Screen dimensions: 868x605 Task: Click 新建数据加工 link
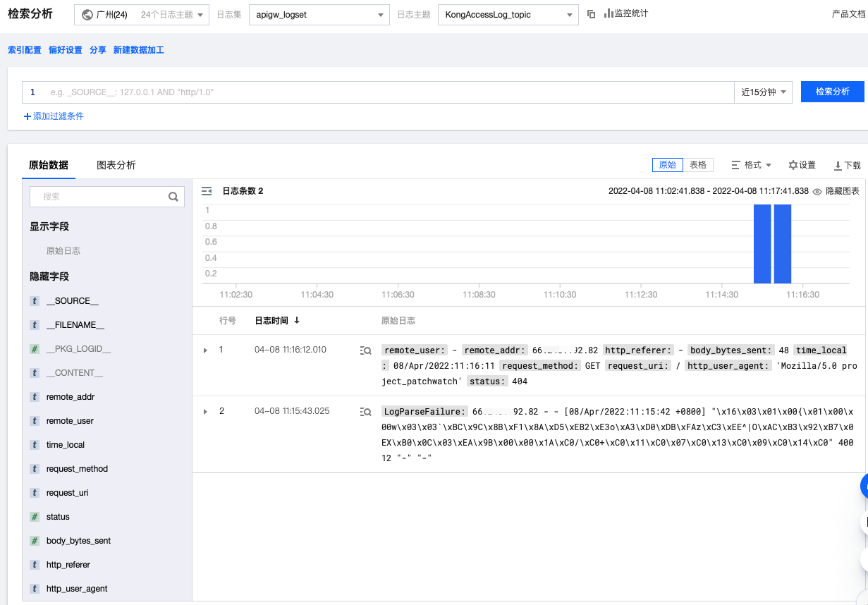pos(139,50)
